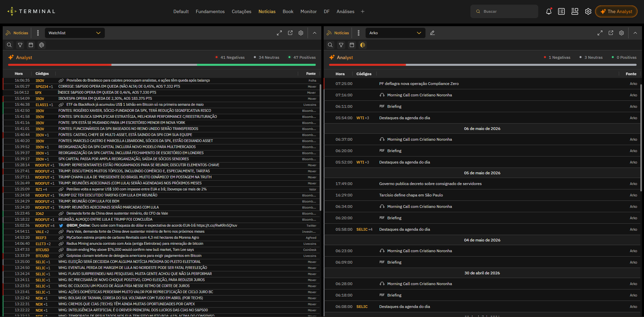Viewport: 644px width, 317px height.
Task: Open the list view icon beside the bell
Action: click(x=561, y=11)
